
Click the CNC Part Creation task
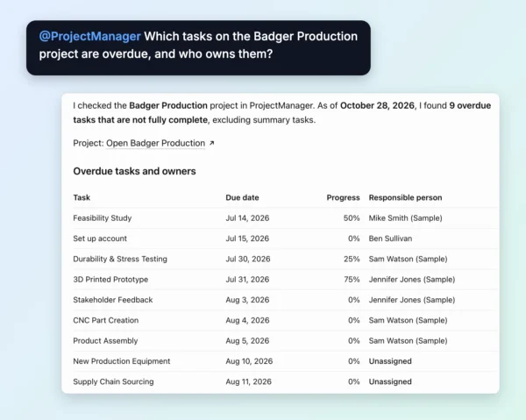tap(106, 320)
